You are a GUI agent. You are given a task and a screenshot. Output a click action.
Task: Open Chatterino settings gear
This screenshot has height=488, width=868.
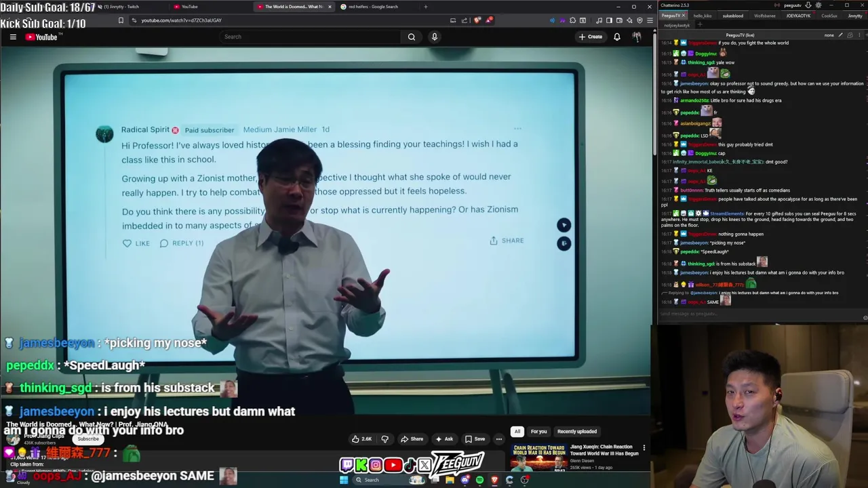click(818, 5)
